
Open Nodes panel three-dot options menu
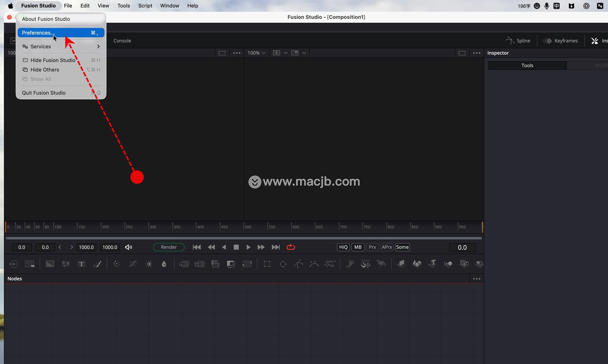[477, 279]
